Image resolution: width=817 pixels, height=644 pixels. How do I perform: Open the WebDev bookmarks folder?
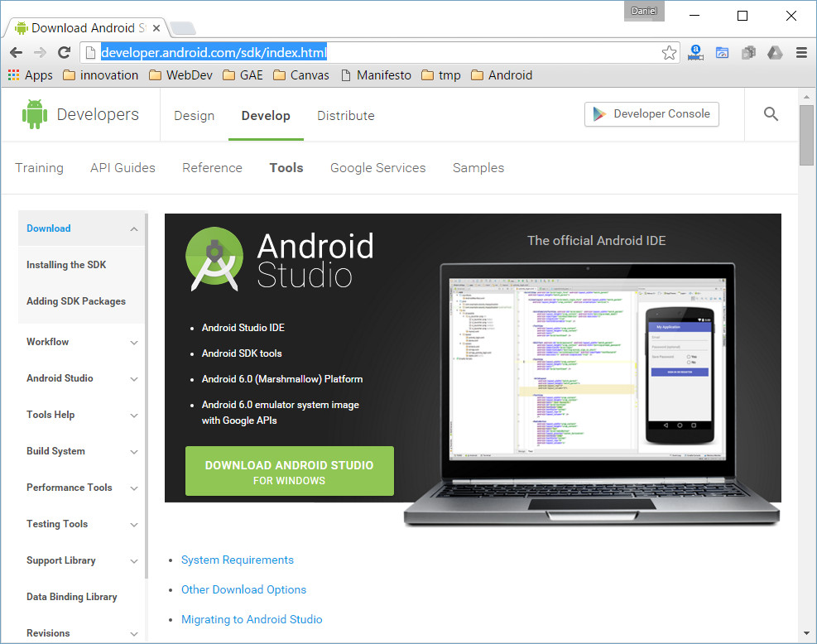point(180,75)
